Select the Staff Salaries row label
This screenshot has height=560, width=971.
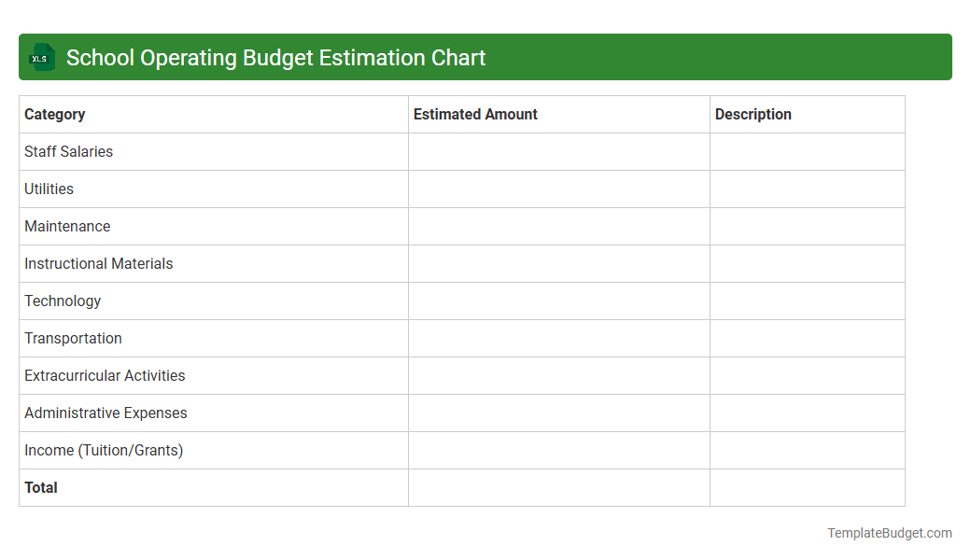pos(68,151)
